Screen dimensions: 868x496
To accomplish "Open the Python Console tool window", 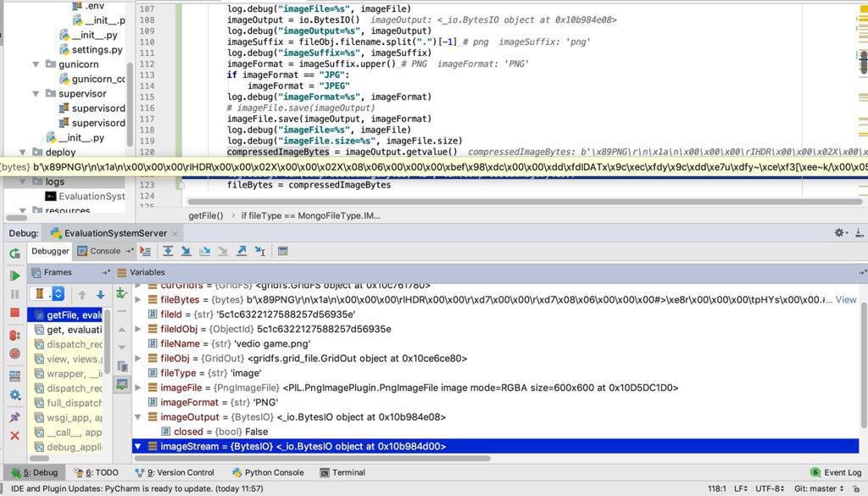I will point(268,472).
